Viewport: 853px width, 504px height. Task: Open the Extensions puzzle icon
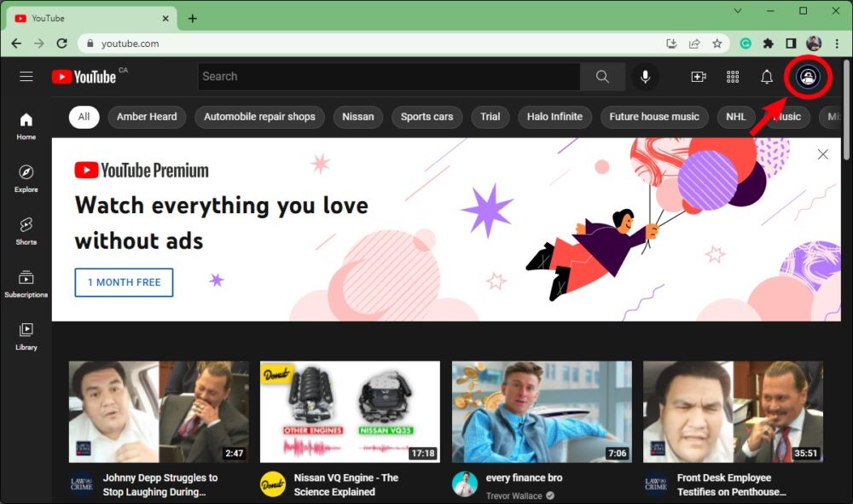click(769, 43)
